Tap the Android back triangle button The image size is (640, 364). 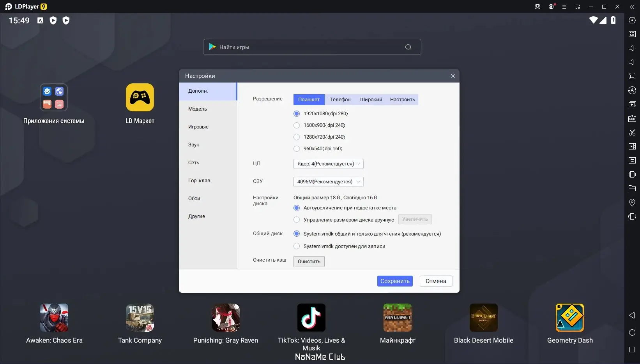click(632, 315)
